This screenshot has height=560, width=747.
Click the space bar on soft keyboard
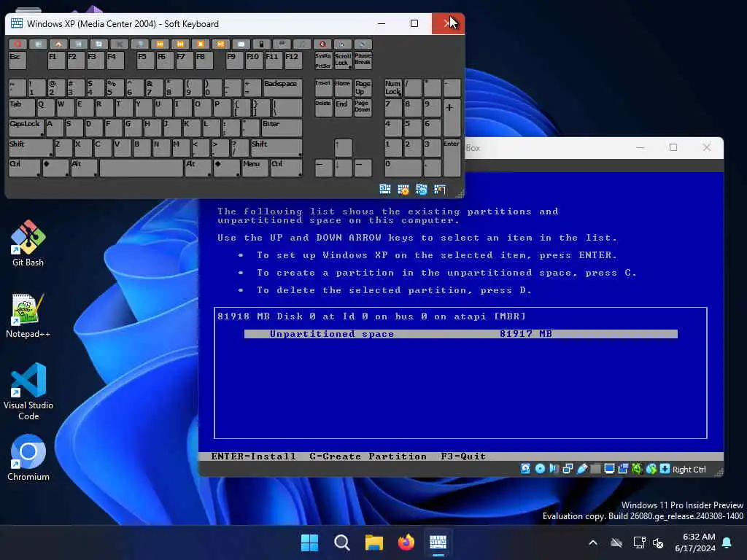[x=141, y=168]
